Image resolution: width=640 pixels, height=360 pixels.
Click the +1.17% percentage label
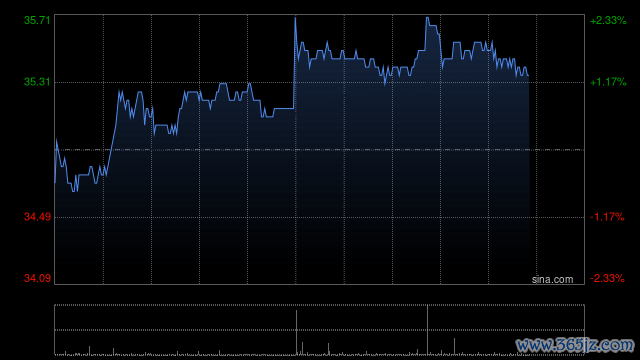pos(608,82)
